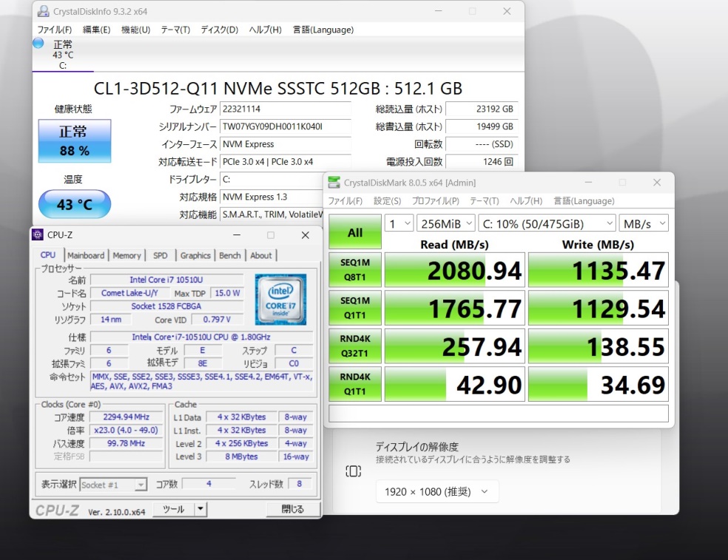Image resolution: width=728 pixels, height=560 pixels.
Task: Click the CrystalDiskInfo title bar app icon
Action: click(x=43, y=11)
